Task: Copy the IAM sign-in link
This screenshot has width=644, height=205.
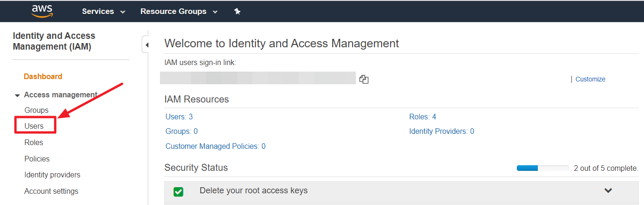Action: 364,79
